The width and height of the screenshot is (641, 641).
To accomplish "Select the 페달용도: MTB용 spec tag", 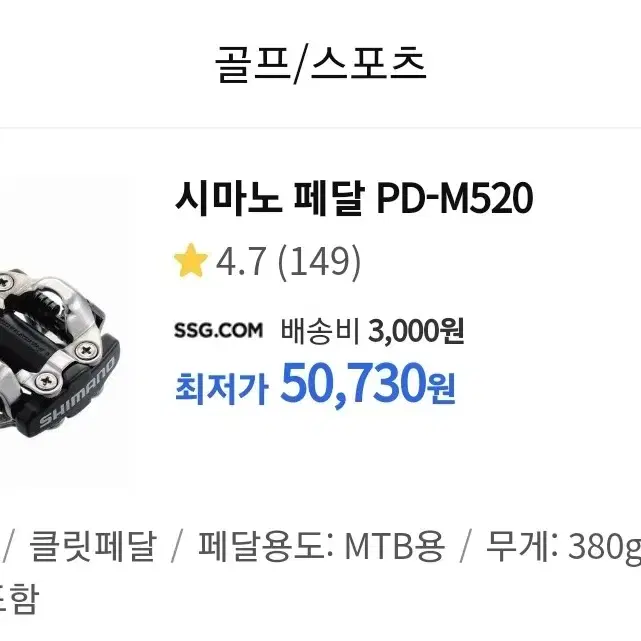I will pos(321,546).
